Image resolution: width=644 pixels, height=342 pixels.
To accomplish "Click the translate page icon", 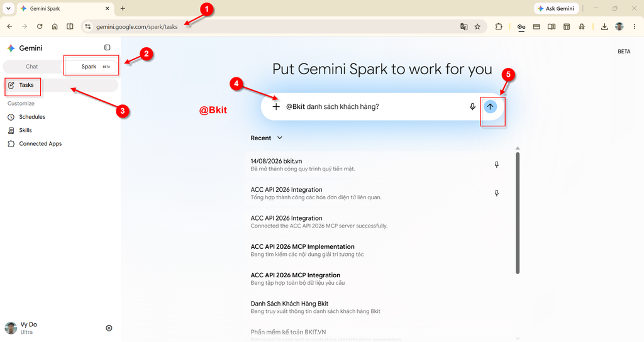I will [464, 26].
